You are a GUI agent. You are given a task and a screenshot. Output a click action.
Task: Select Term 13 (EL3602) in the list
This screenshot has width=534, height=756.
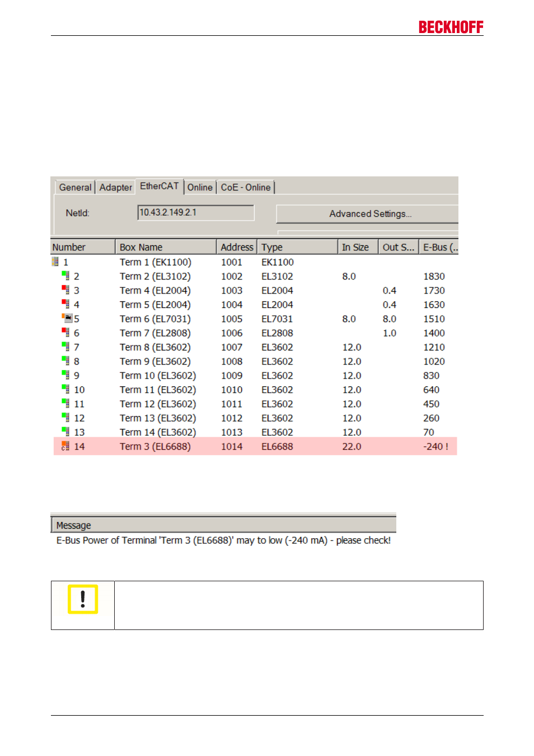click(158, 418)
